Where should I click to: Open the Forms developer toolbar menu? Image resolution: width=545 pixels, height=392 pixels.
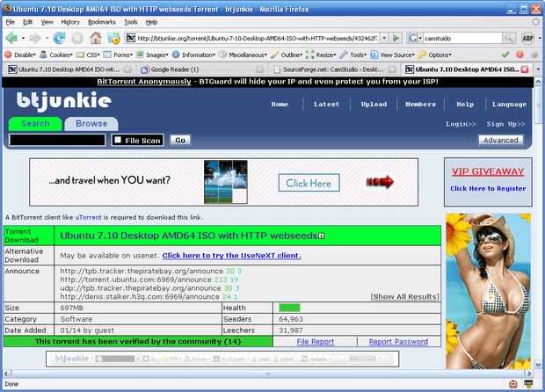click(119, 54)
